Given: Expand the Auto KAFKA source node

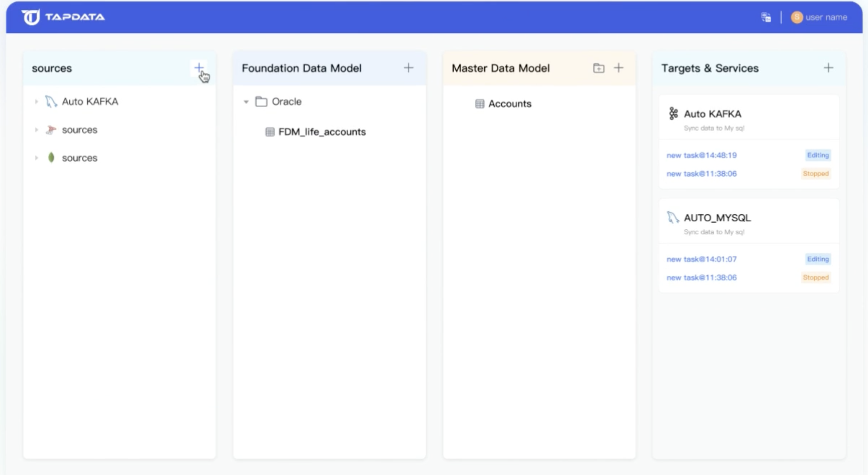Looking at the screenshot, I should coord(36,101).
